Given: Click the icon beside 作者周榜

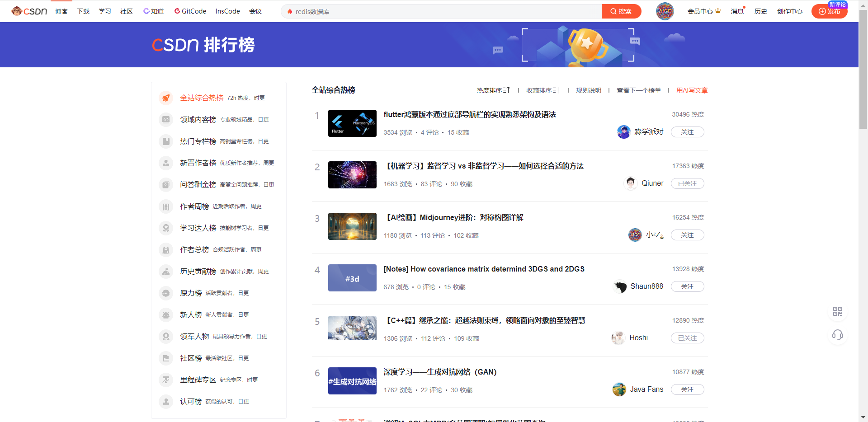Looking at the screenshot, I should (x=166, y=206).
